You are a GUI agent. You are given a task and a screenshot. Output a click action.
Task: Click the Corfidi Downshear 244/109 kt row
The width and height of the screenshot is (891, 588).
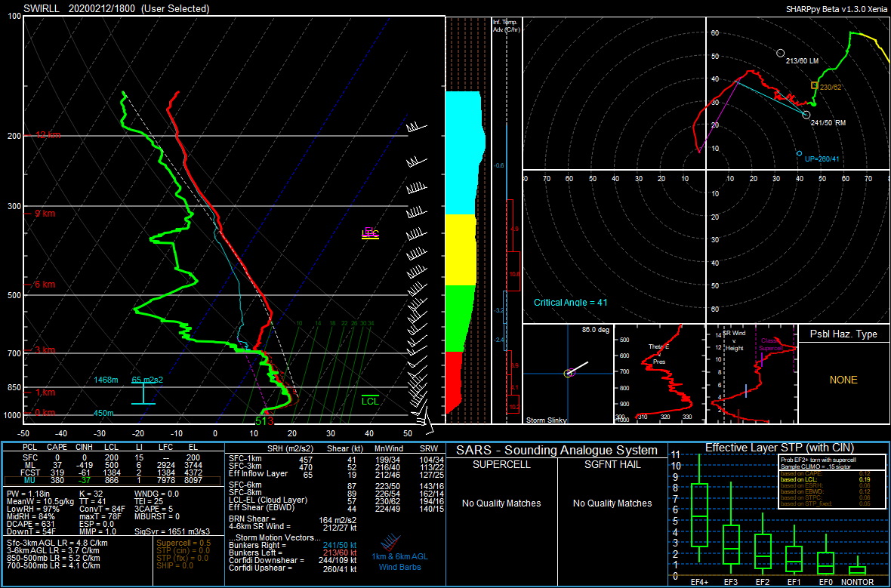(293, 561)
